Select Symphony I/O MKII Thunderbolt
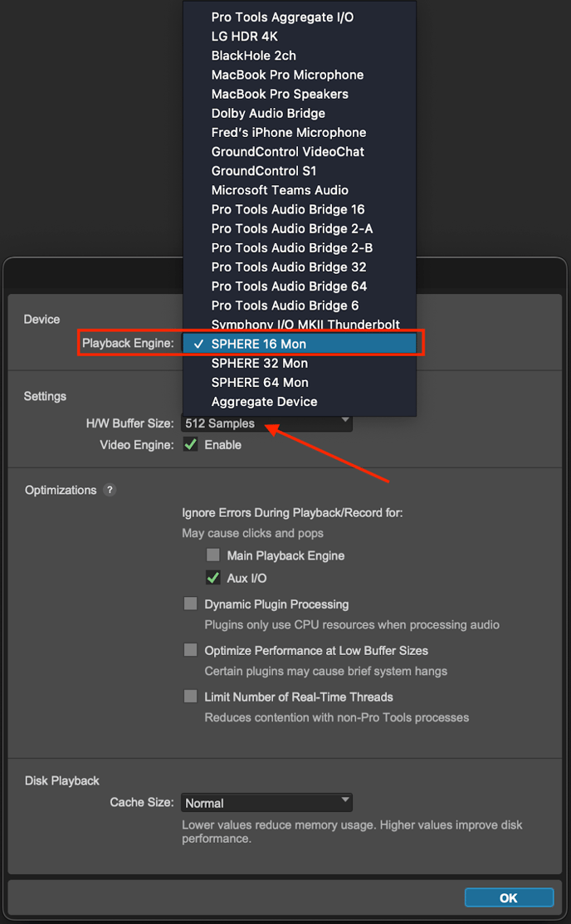The height and width of the screenshot is (924, 571). pos(305,325)
